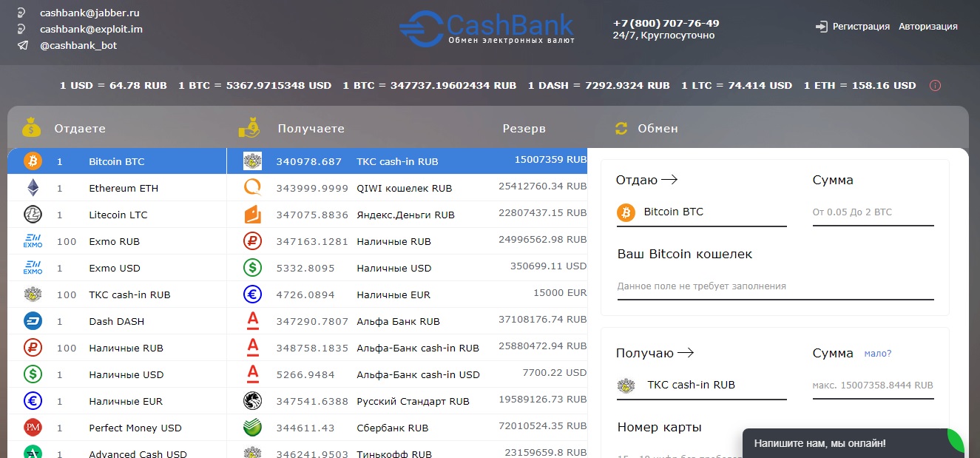980x458 pixels.
Task: Click the cashbank@exploit.im contact
Action: (x=91, y=30)
